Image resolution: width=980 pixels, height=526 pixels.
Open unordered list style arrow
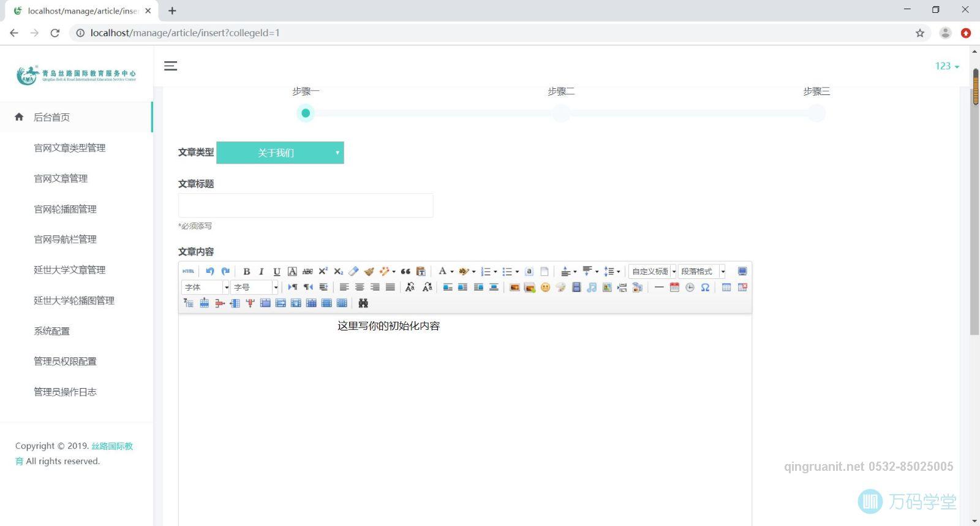tap(517, 272)
